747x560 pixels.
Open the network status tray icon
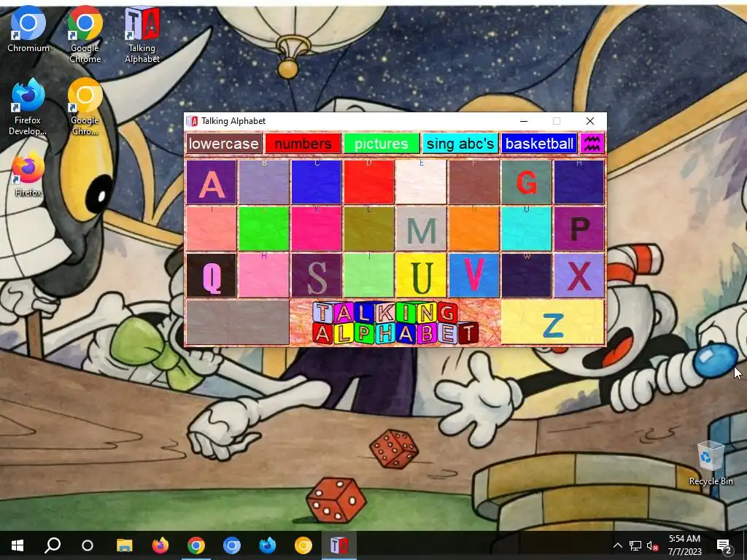tap(635, 545)
